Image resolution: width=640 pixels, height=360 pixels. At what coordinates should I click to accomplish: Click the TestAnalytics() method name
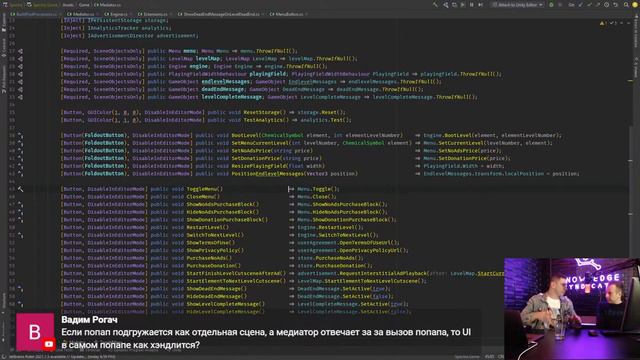pos(266,120)
